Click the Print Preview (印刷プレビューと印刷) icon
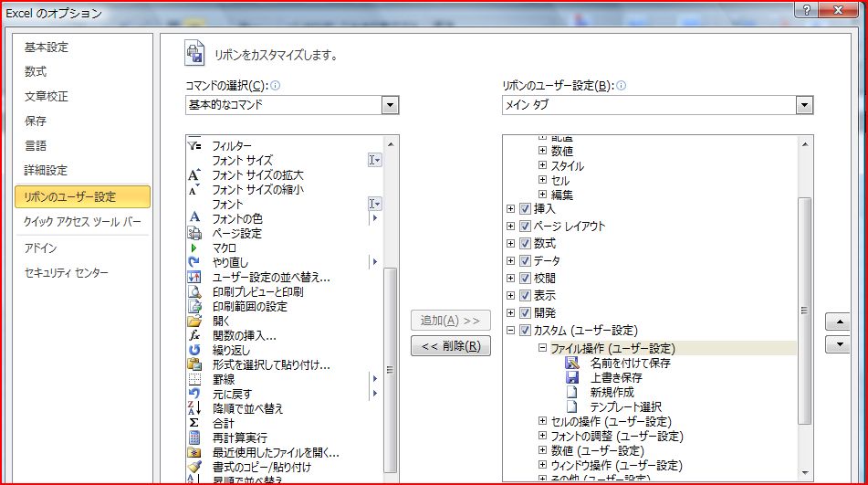 194,291
